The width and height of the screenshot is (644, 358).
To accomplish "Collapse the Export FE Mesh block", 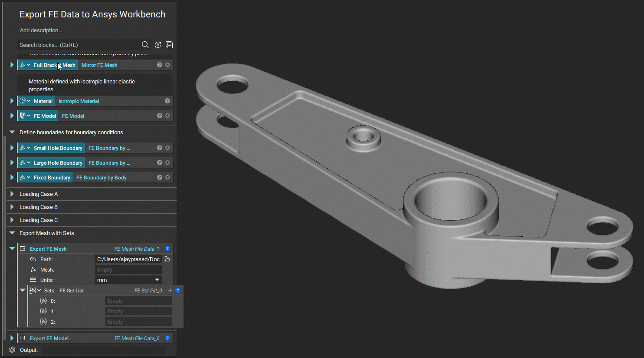I will point(12,249).
